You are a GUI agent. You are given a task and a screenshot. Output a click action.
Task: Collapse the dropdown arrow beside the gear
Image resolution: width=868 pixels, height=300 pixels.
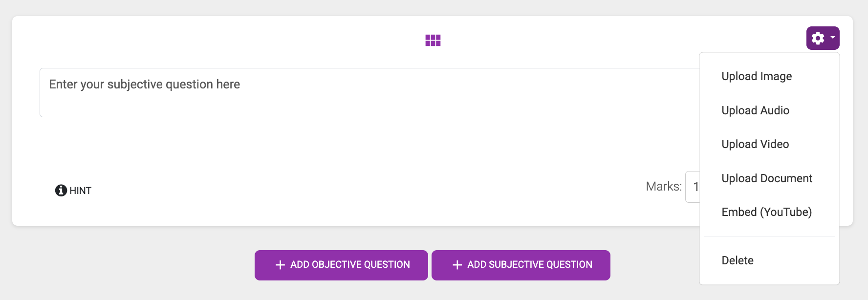tap(833, 38)
